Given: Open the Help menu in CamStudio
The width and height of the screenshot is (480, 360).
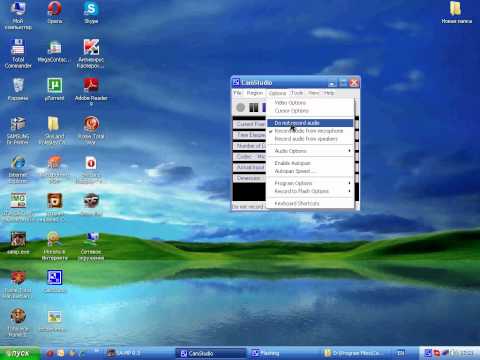Looking at the screenshot, I should [x=329, y=93].
